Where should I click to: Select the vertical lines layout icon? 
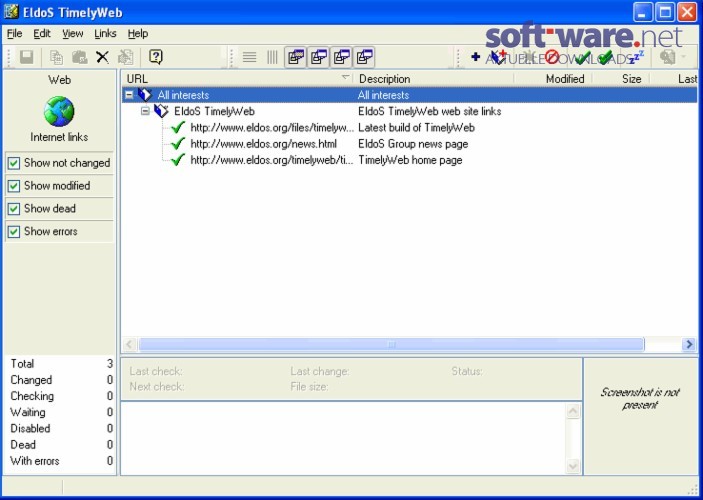pos(272,57)
